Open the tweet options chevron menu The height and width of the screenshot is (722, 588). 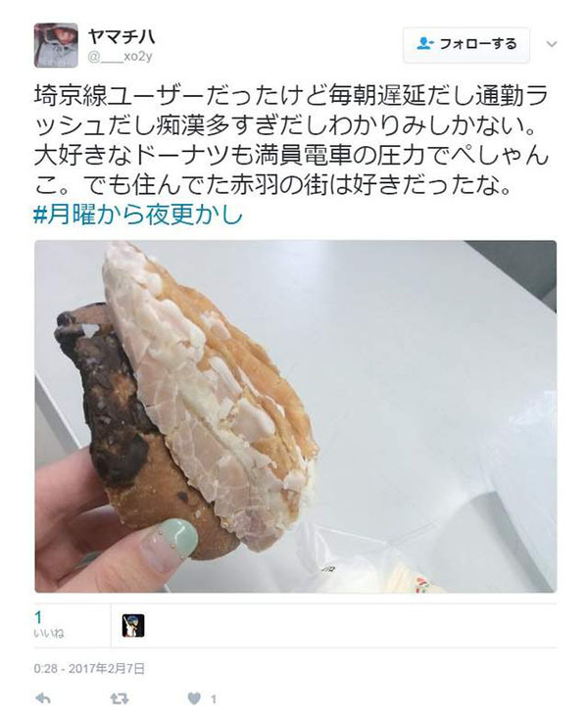(x=551, y=44)
